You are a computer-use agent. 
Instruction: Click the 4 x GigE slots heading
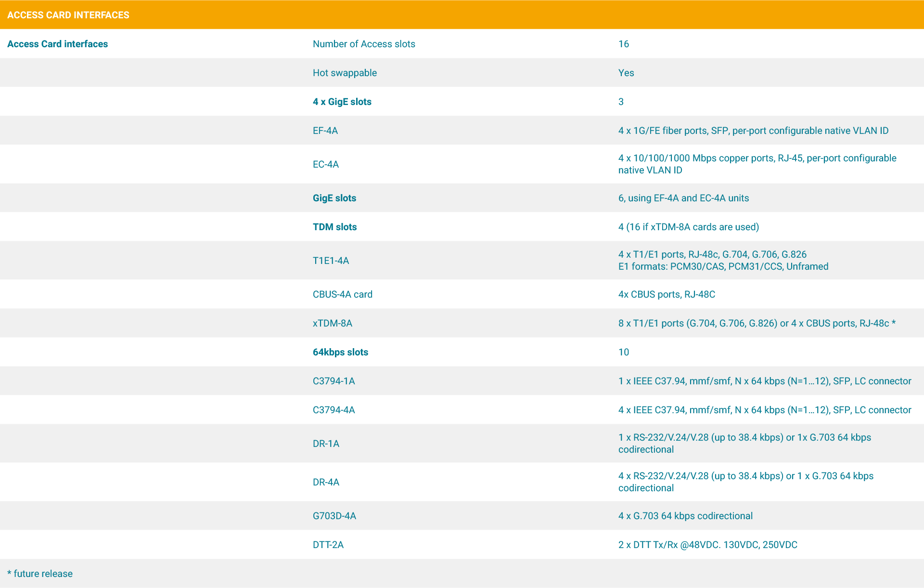(342, 102)
